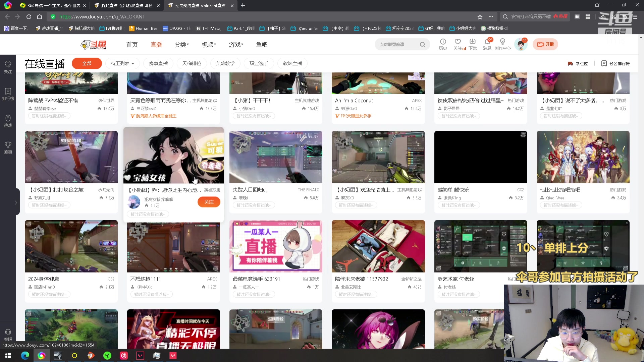This screenshot has height=362, width=644.
Task: Open Microsoft Edge from taskbar
Action: (x=25, y=356)
